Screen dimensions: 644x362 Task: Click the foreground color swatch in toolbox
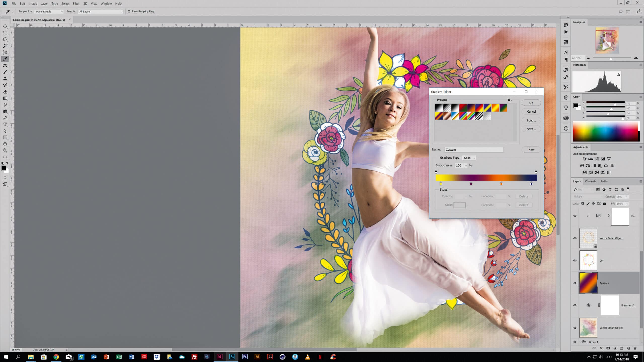point(4,168)
